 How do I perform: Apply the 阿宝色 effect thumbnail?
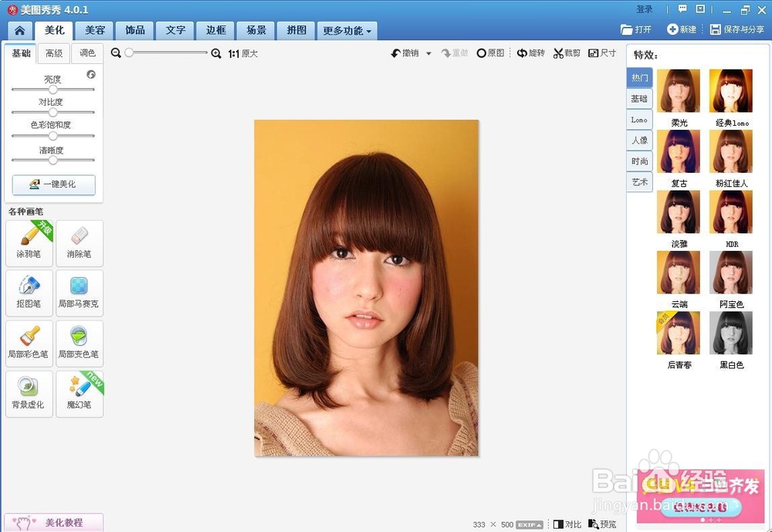pos(731,273)
